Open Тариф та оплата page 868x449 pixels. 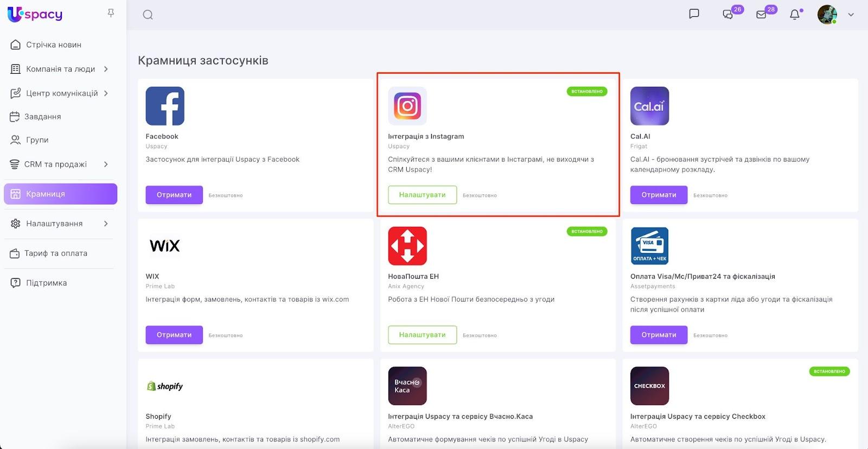click(55, 253)
